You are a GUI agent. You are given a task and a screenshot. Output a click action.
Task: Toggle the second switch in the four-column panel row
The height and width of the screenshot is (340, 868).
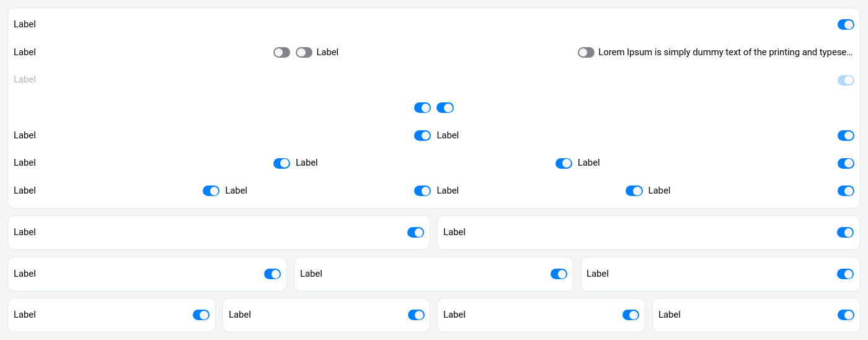click(x=422, y=191)
